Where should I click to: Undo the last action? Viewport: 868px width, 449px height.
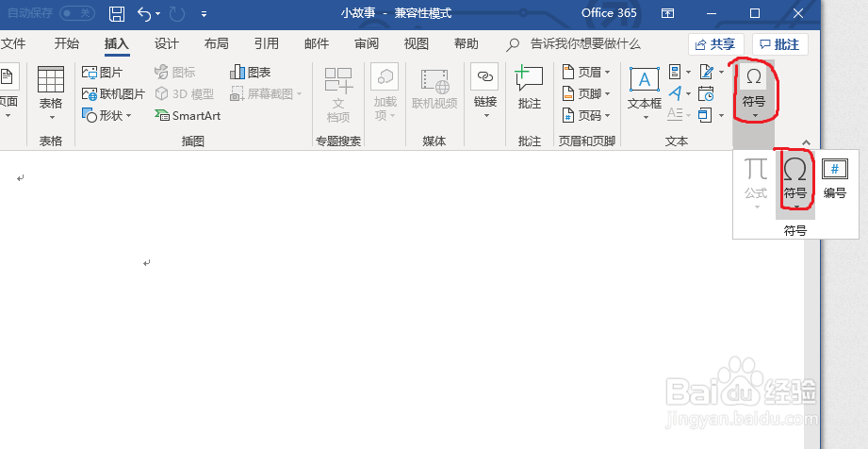[144, 14]
